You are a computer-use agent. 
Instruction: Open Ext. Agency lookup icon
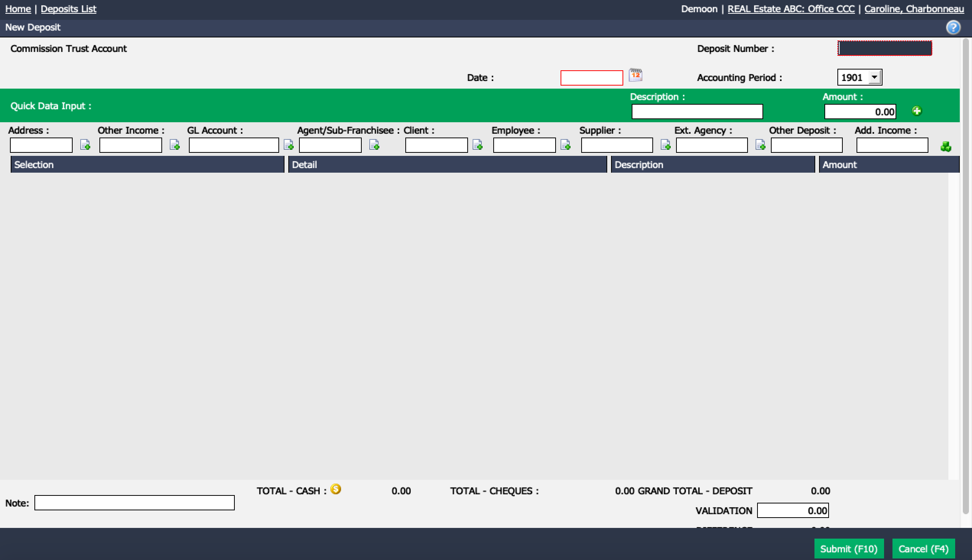tap(760, 145)
